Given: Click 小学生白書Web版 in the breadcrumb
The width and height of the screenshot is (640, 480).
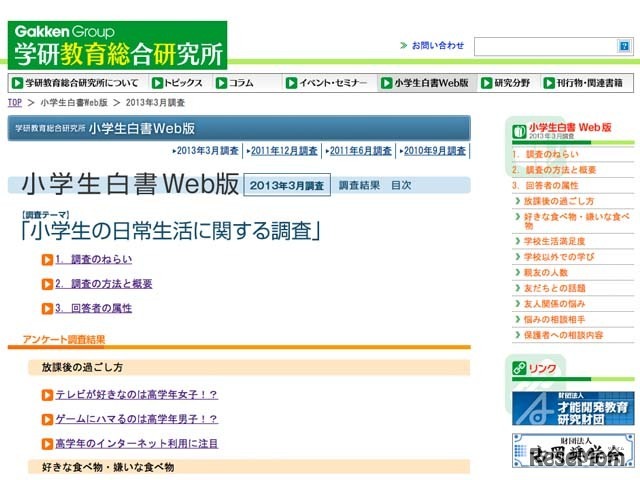Looking at the screenshot, I should pyautogui.click(x=74, y=102).
